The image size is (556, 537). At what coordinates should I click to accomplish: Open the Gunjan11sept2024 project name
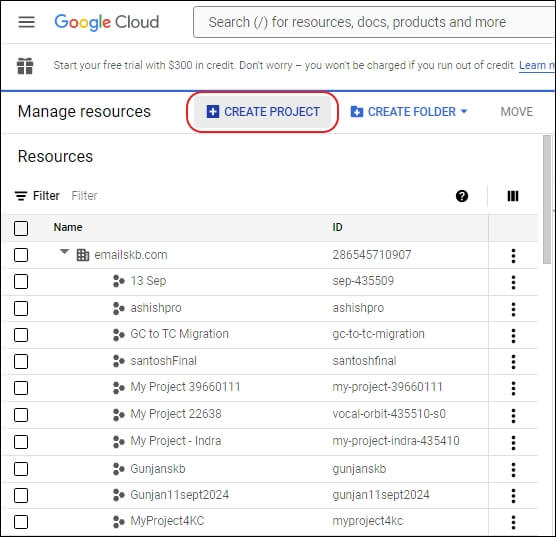(180, 495)
